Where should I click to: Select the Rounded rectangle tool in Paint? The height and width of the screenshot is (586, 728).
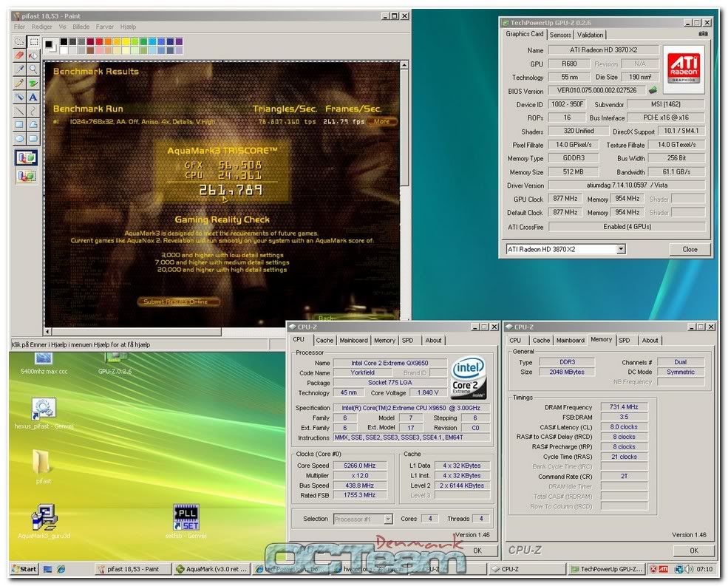coord(33,138)
